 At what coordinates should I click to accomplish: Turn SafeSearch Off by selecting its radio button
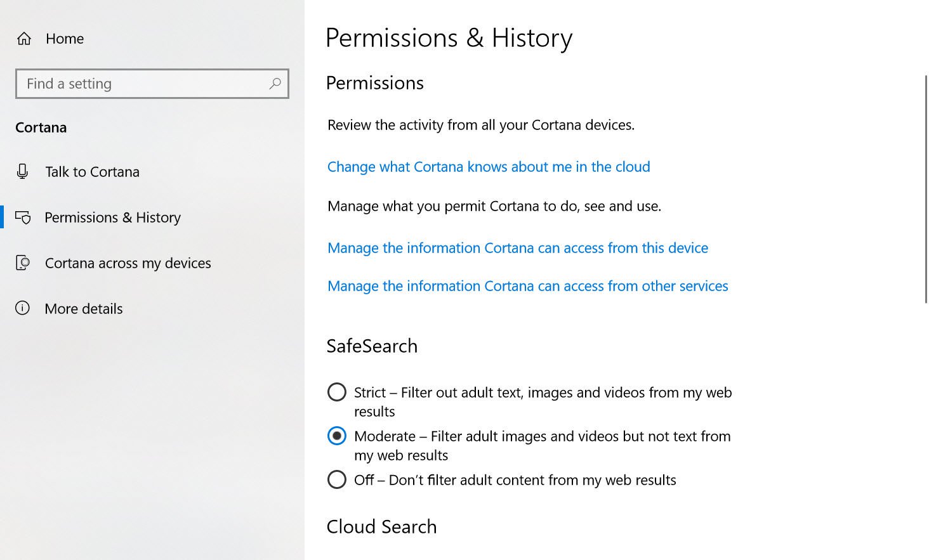(336, 479)
